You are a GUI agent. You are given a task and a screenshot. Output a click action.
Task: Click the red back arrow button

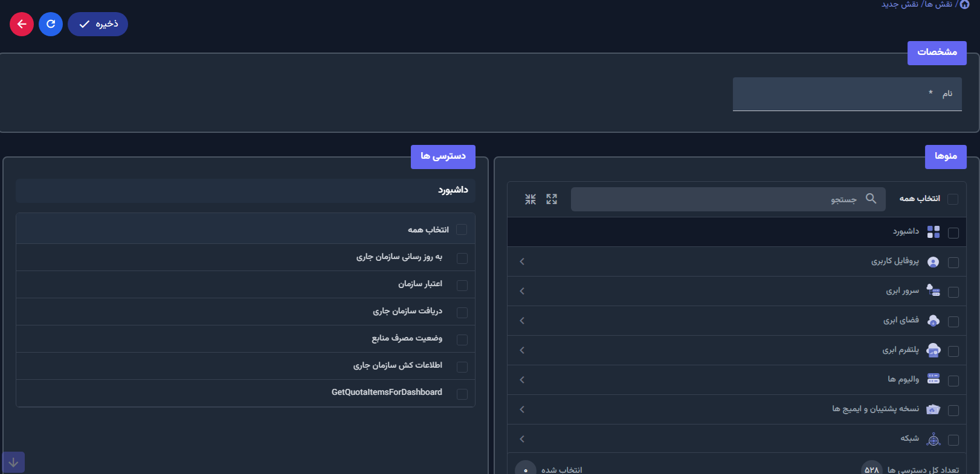click(x=22, y=24)
